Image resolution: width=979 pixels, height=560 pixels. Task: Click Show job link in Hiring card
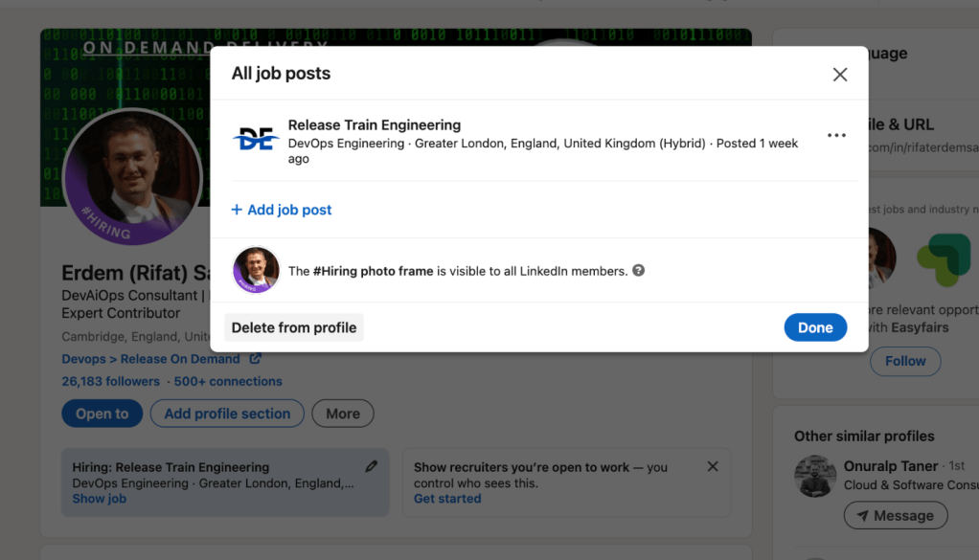pyautogui.click(x=100, y=499)
